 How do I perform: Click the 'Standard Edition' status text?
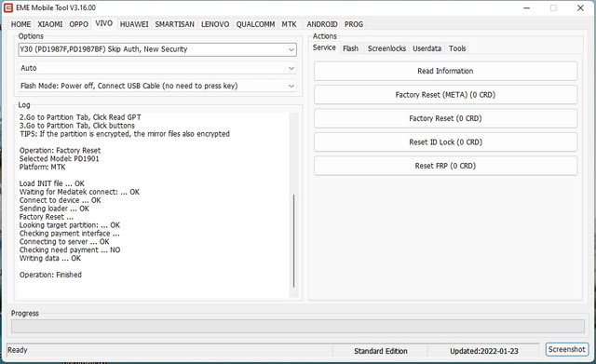(x=381, y=351)
